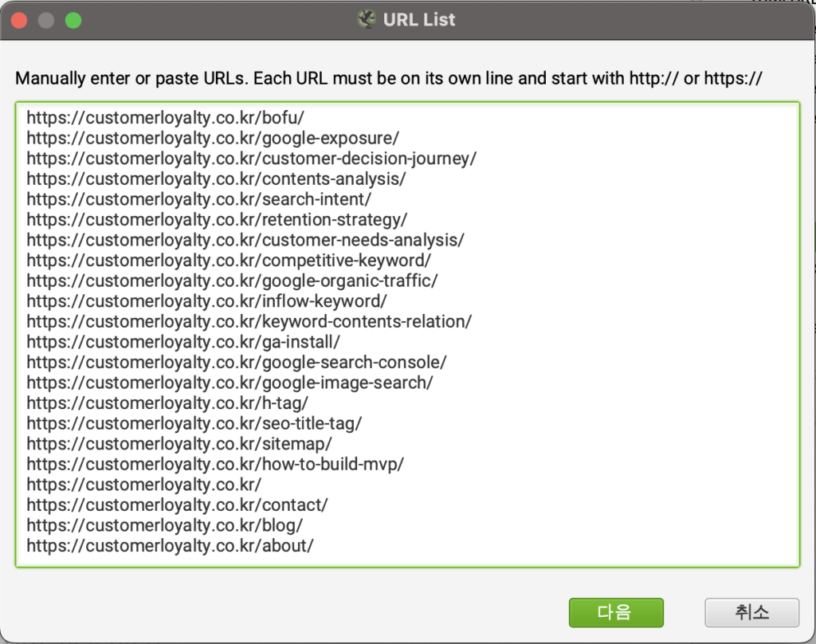Click the google-organic-traffic URL line
Image resolution: width=816 pixels, height=644 pixels.
pos(232,281)
